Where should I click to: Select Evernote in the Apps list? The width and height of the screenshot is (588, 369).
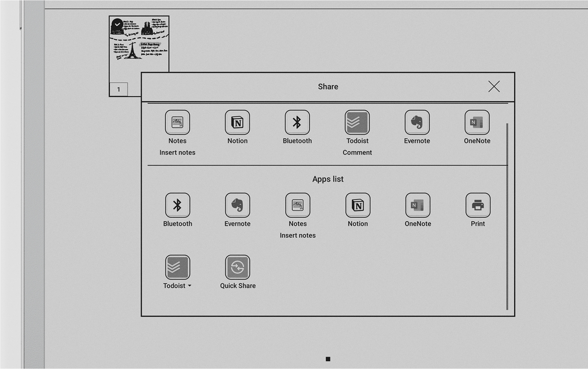point(237,204)
